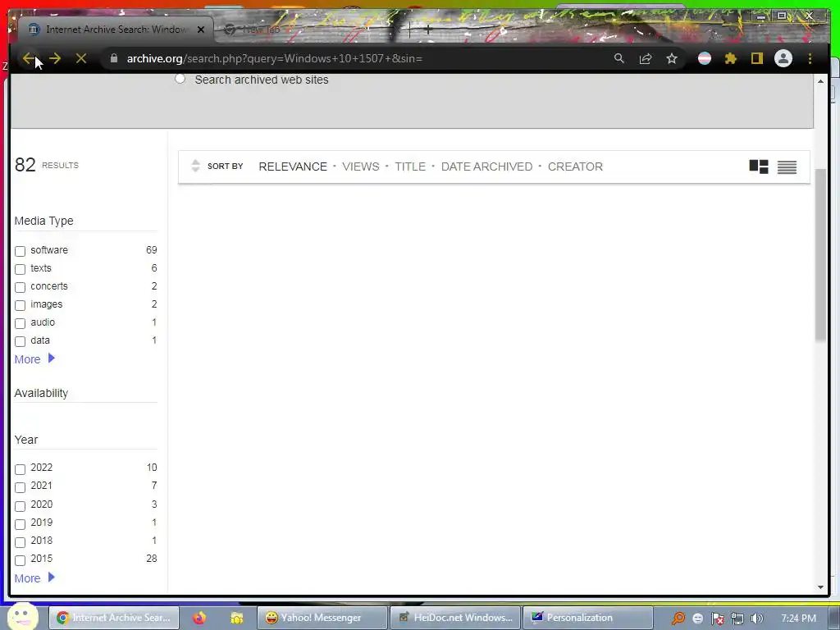
Task: Click the padlock site info icon
Action: pos(113,58)
